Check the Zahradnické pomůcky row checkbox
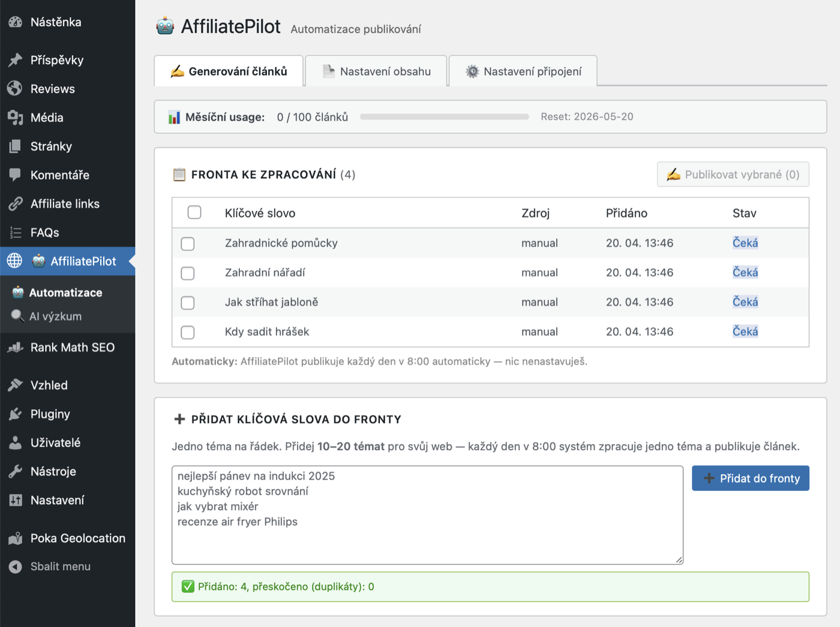 (188, 244)
